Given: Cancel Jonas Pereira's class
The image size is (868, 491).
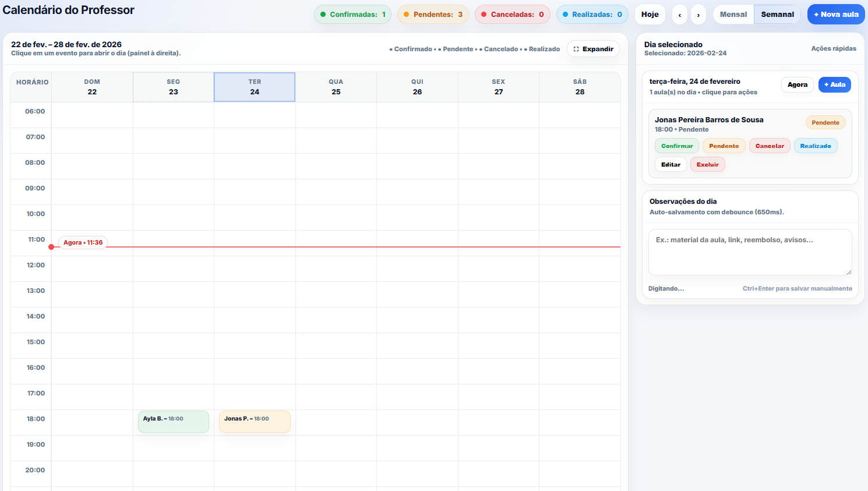Looking at the screenshot, I should (769, 146).
